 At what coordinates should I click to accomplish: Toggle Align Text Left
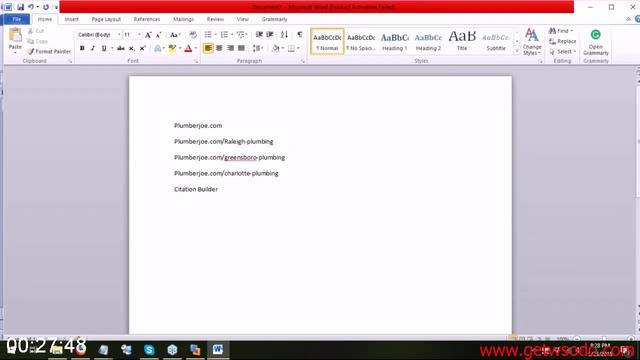point(208,49)
